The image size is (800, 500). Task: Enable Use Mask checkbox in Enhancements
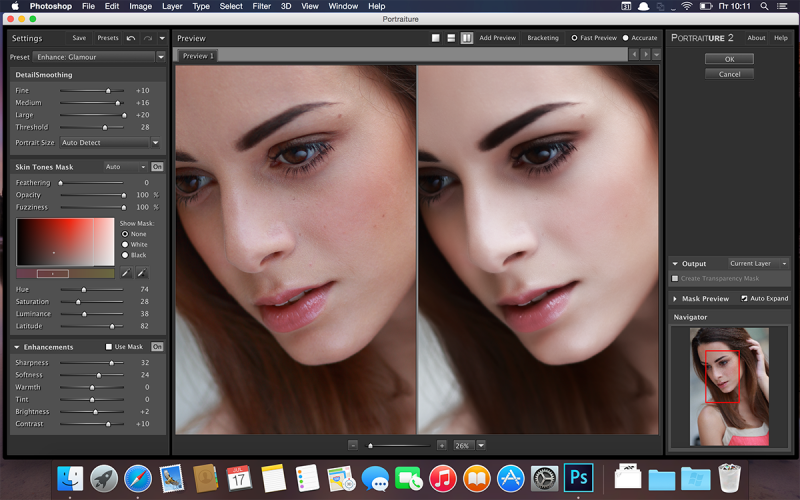[109, 347]
